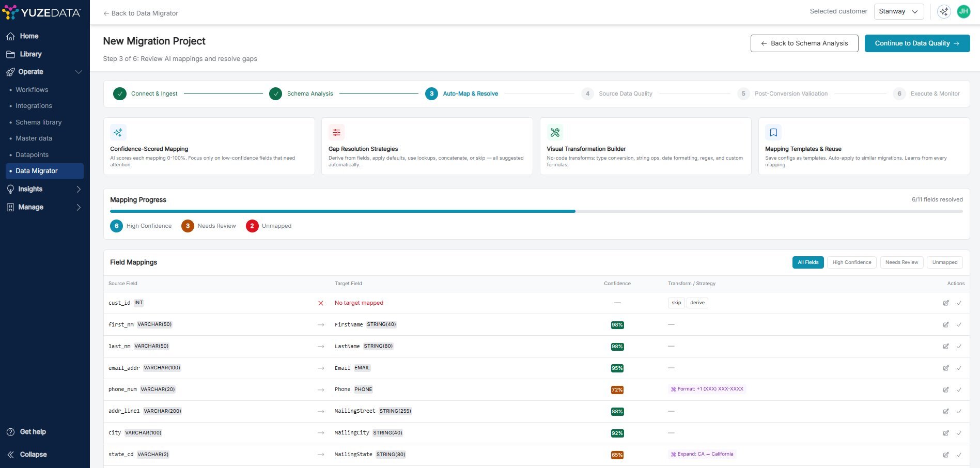Expand the Insights sidebar section
980x468 pixels.
tap(79, 189)
